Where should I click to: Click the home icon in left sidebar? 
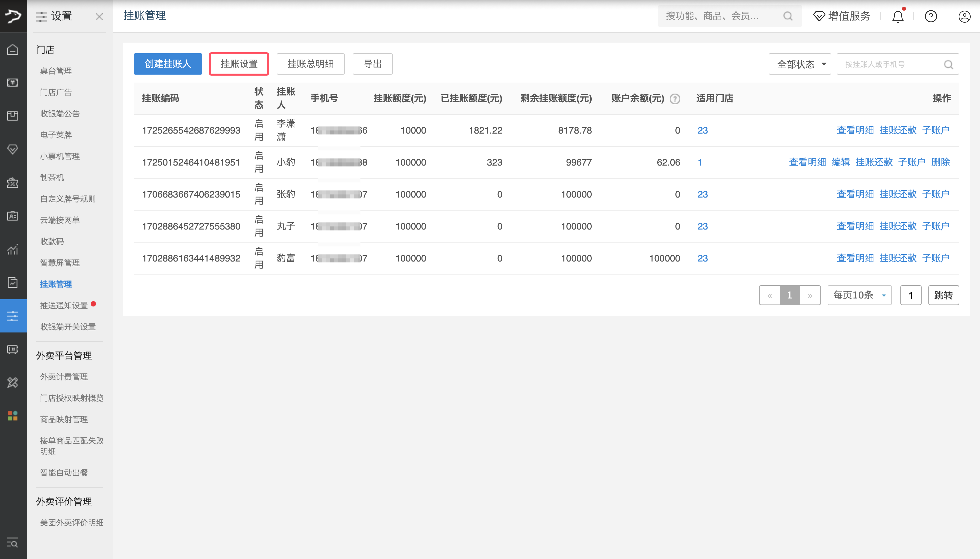click(13, 49)
